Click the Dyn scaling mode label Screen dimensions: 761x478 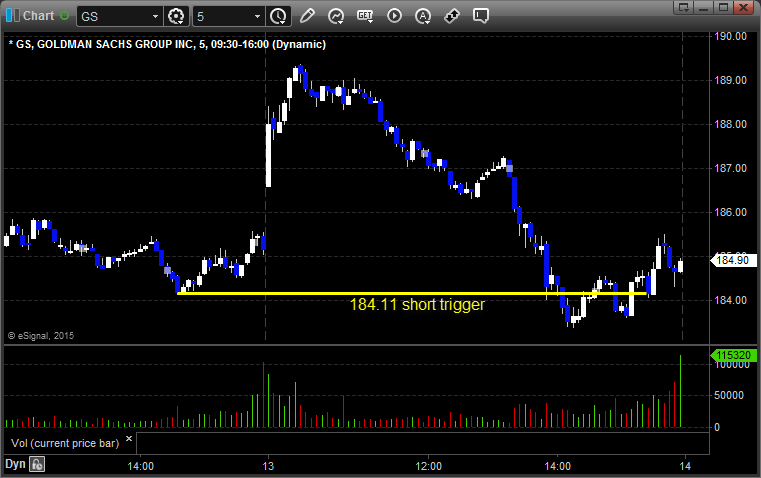pos(15,464)
